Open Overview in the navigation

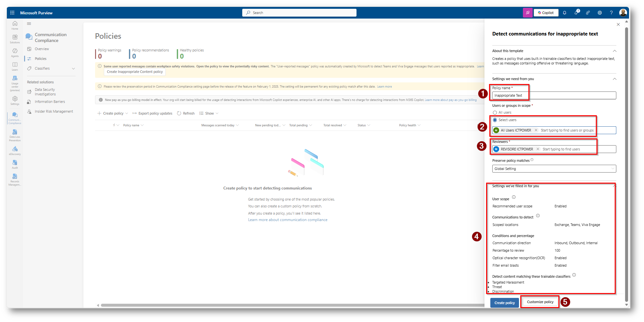click(42, 49)
